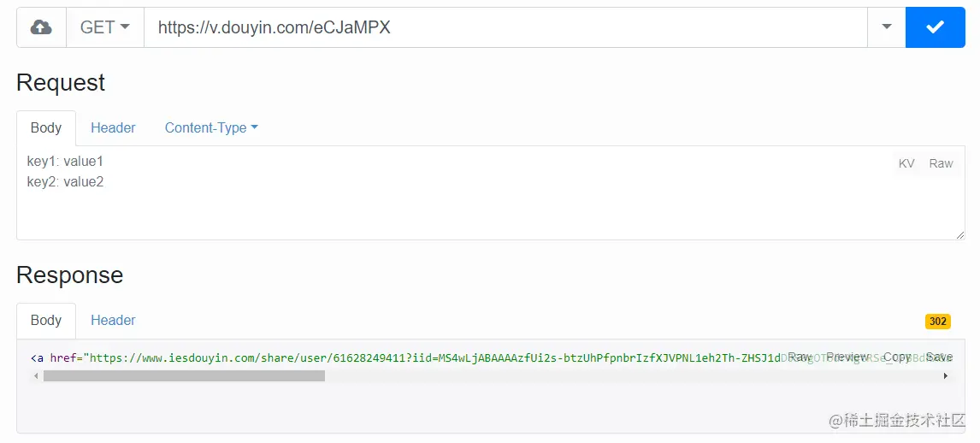Click the scrollbar left arrow

pos(36,375)
